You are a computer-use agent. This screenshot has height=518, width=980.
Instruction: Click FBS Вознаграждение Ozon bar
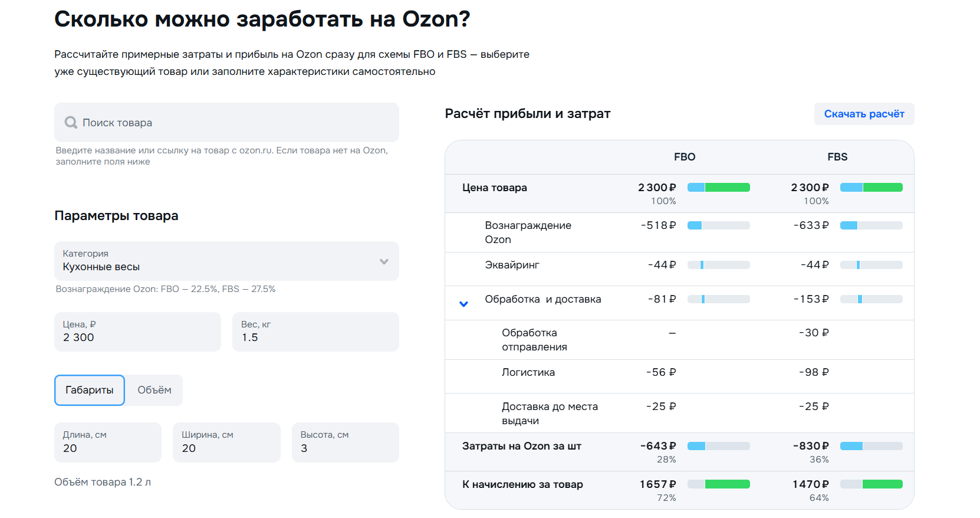click(872, 225)
